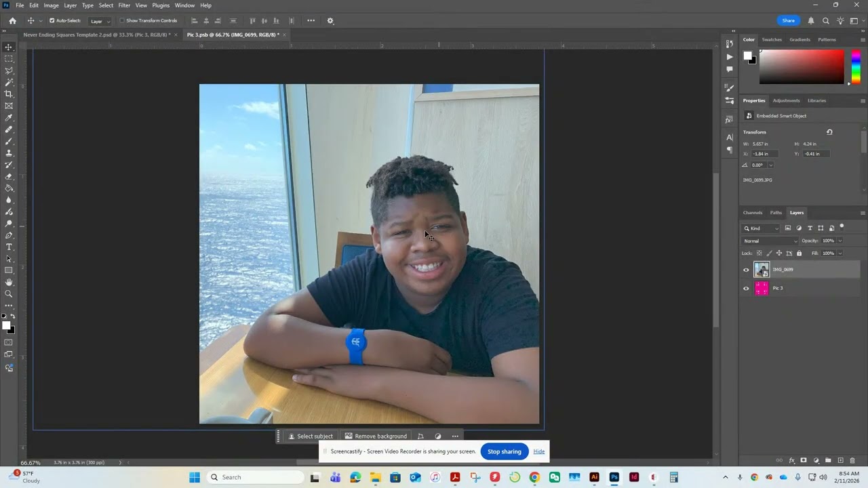Open Auto-Select Layer dropdown

click(100, 21)
